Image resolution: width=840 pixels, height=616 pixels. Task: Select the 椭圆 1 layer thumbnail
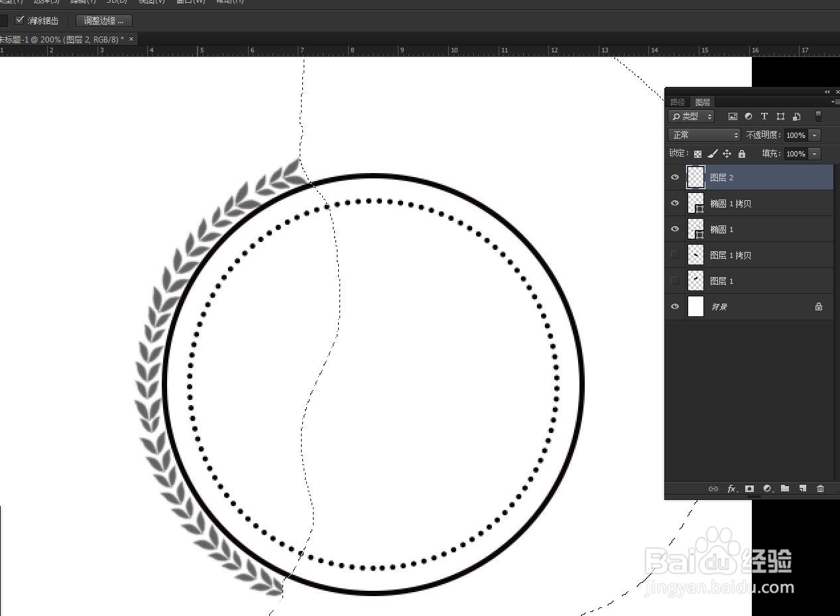tap(695, 229)
